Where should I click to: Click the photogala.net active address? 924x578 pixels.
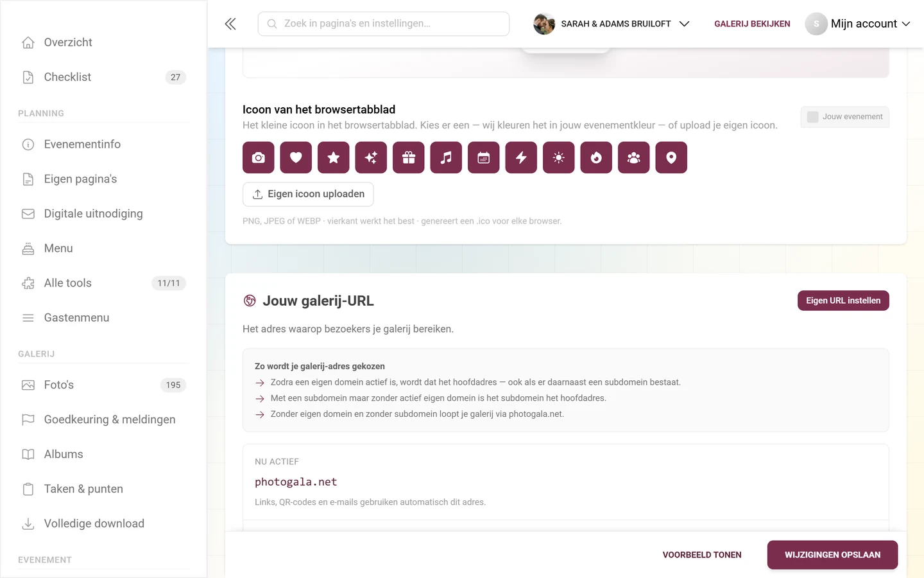[x=296, y=482]
